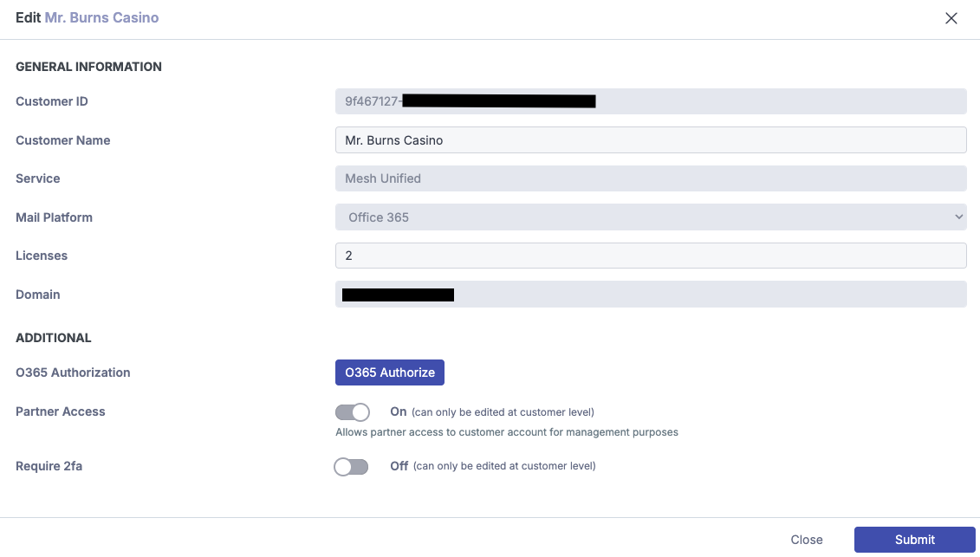The image size is (980, 557).
Task: Click the Require 2fa label
Action: click(x=49, y=466)
